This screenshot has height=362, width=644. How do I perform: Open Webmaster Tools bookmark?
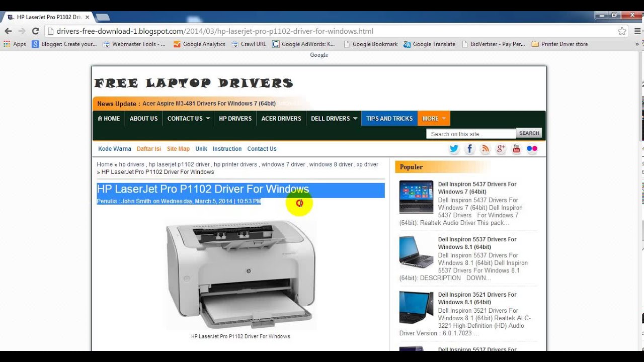tap(134, 44)
